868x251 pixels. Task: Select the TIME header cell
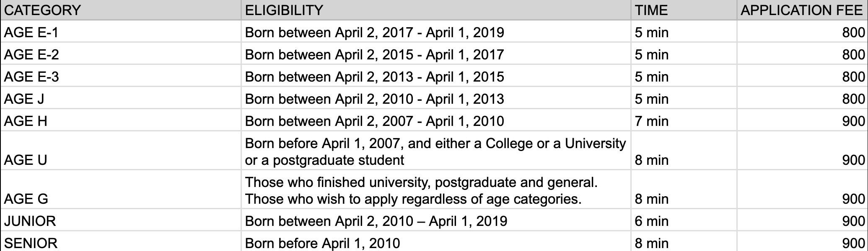tap(684, 10)
